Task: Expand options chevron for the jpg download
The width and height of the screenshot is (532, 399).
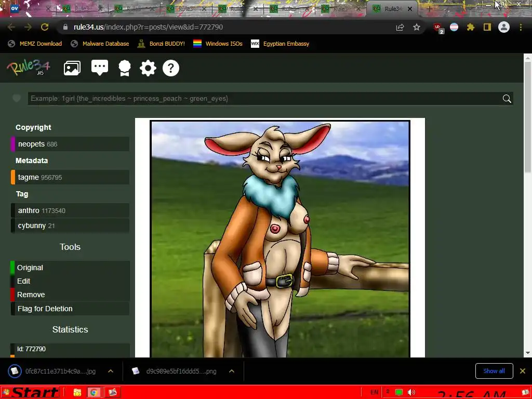Action: click(111, 371)
